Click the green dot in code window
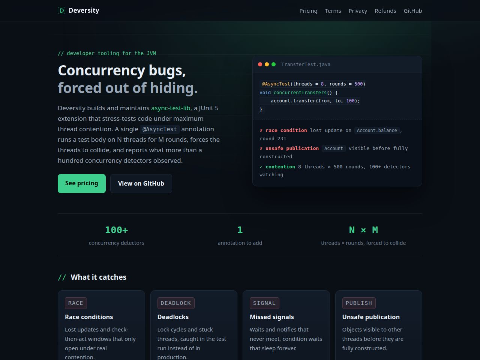This screenshot has width=480, height=360. point(274,64)
